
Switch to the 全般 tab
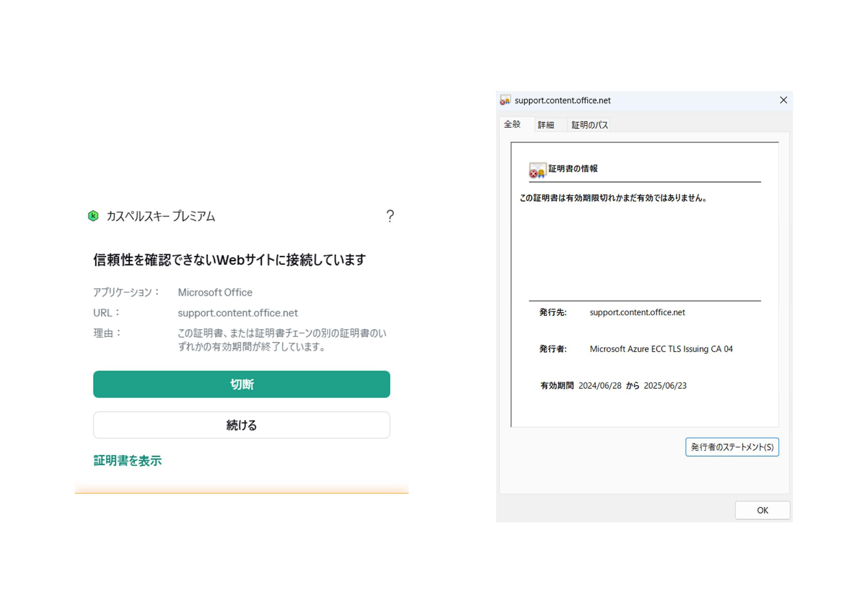pyautogui.click(x=512, y=125)
